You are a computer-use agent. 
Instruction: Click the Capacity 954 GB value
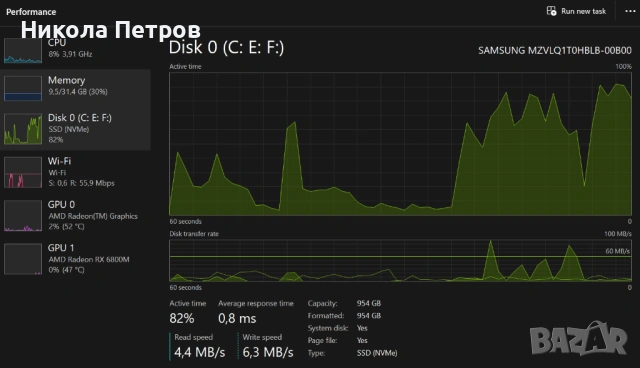click(369, 303)
